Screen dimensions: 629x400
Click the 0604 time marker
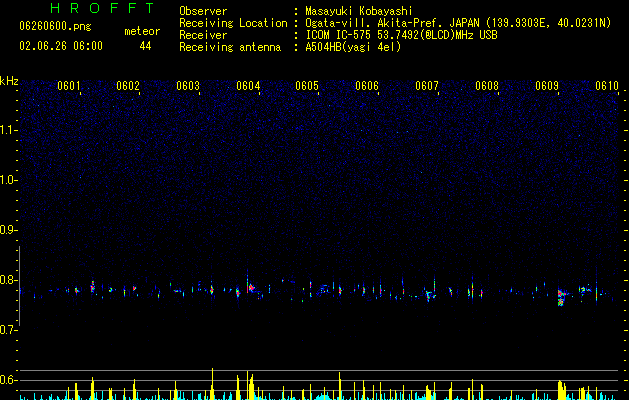point(248,86)
